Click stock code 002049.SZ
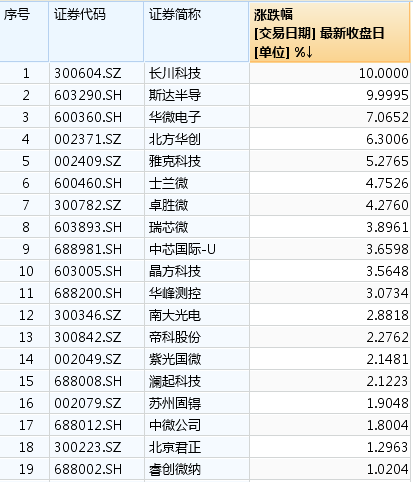Viewport: 413px width, 482px height. pyautogui.click(x=88, y=359)
